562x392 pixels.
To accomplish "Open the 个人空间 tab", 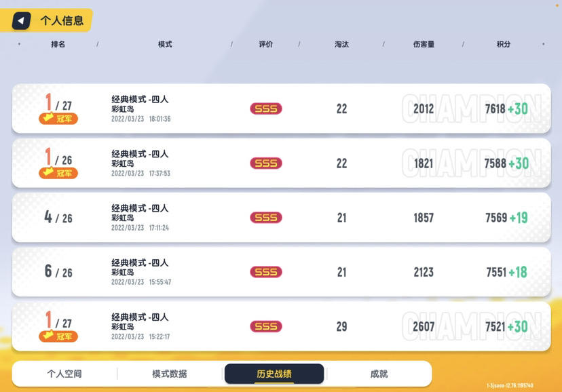I will point(64,374).
